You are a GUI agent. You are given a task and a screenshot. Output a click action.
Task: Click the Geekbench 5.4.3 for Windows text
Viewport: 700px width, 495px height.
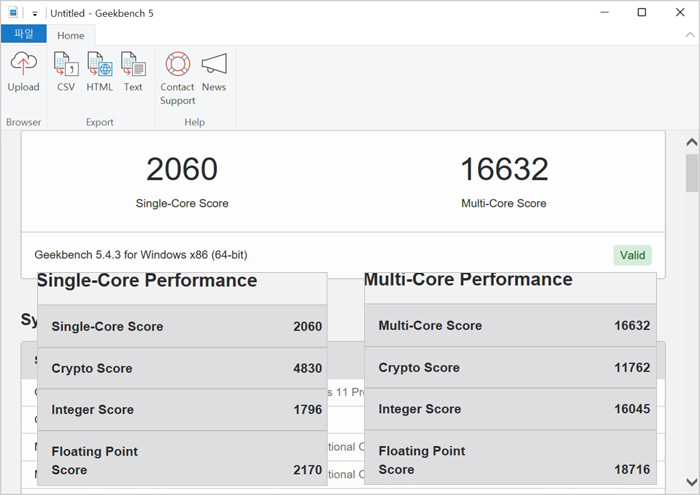pyautogui.click(x=141, y=255)
